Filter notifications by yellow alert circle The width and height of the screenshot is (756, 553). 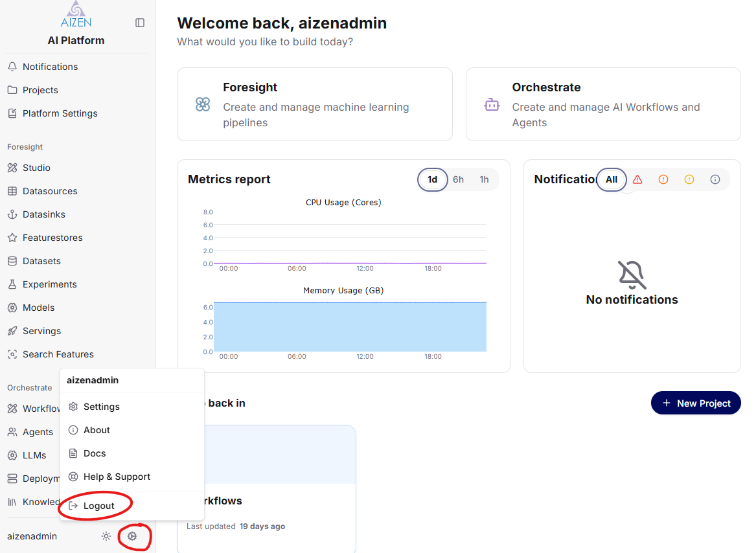689,179
